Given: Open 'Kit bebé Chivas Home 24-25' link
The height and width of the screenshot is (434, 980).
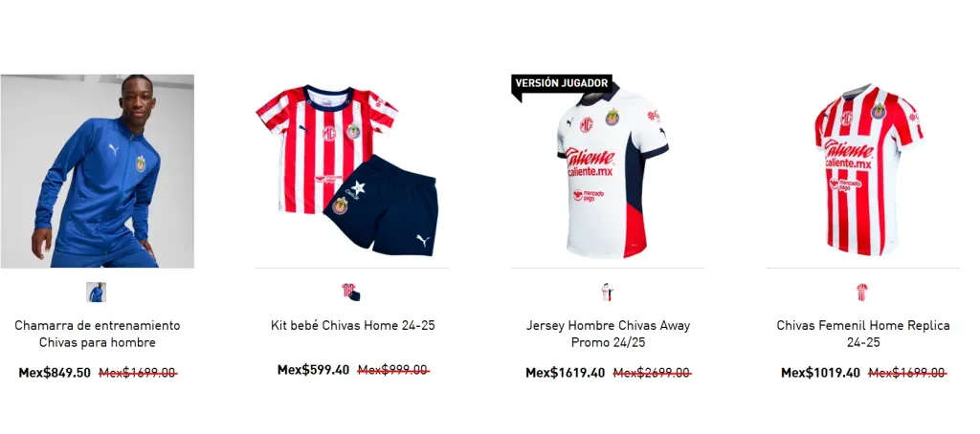Looking at the screenshot, I should point(352,325).
